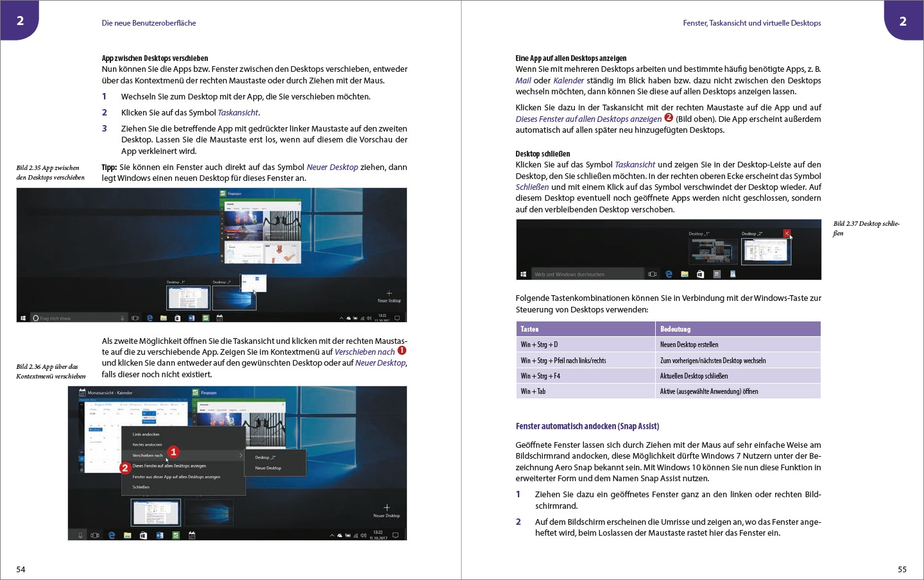The image size is (924, 580).
Task: Expand the 'Verschieben nach' submenu arrow
Action: click(x=241, y=456)
